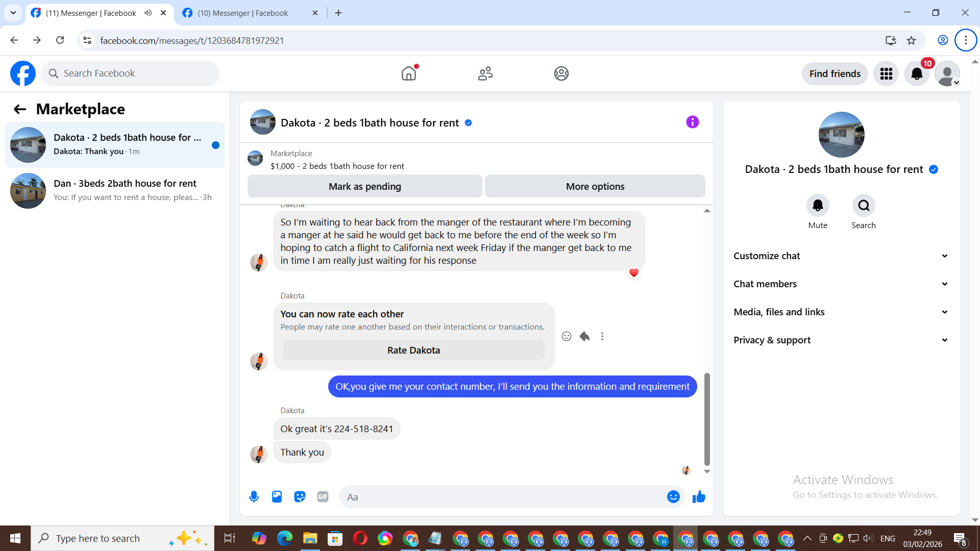This screenshot has width=980, height=551.
Task: Attach a photo using image icon
Action: tap(277, 496)
